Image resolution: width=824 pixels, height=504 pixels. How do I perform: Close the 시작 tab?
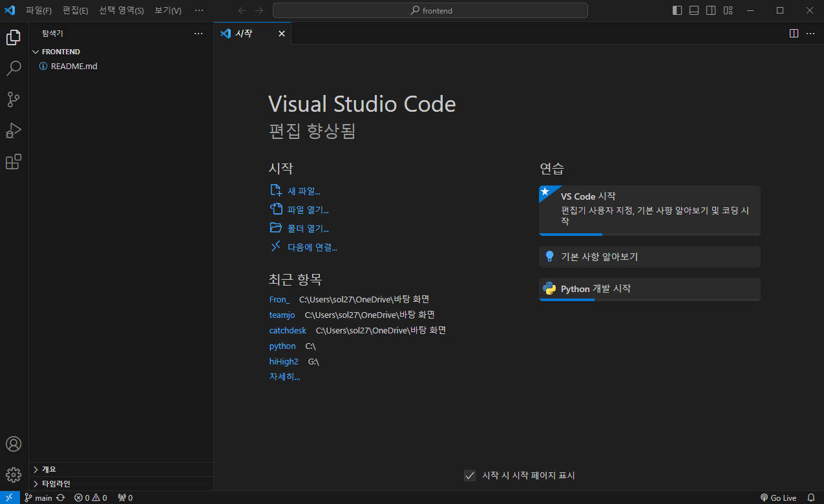tap(281, 34)
